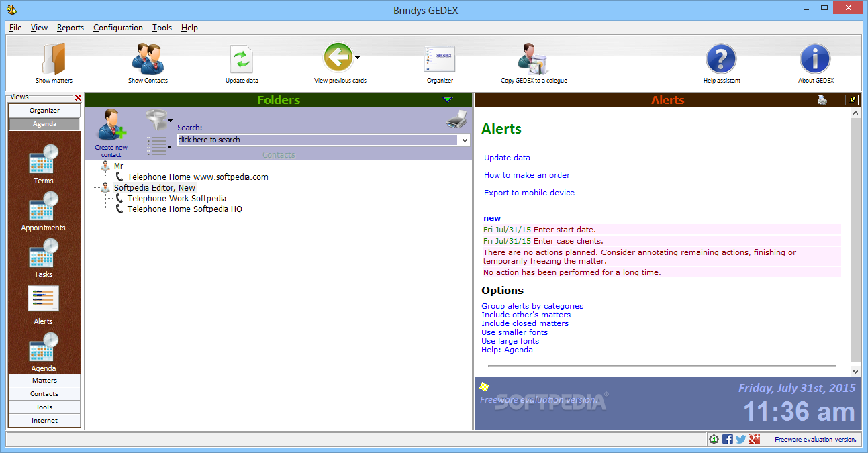
Task: Show About GEDEX info
Action: pos(816,64)
